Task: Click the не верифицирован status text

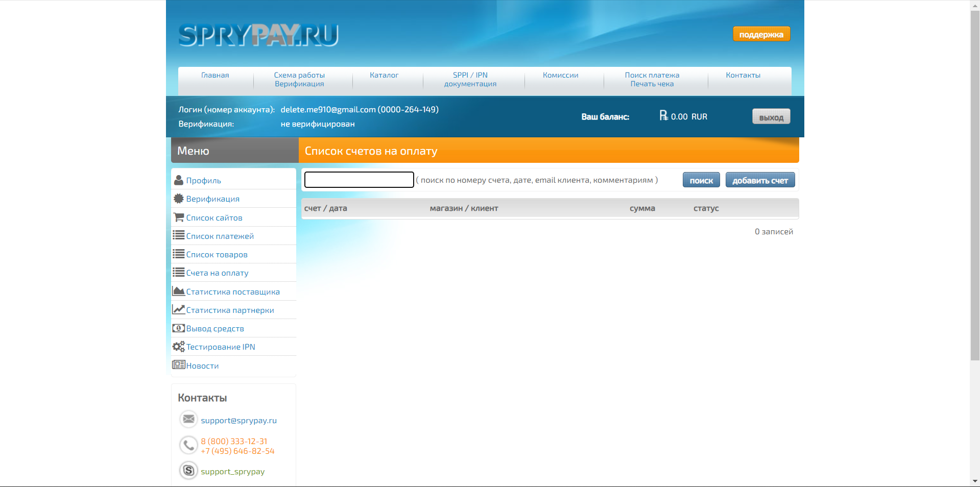Action: (x=318, y=124)
